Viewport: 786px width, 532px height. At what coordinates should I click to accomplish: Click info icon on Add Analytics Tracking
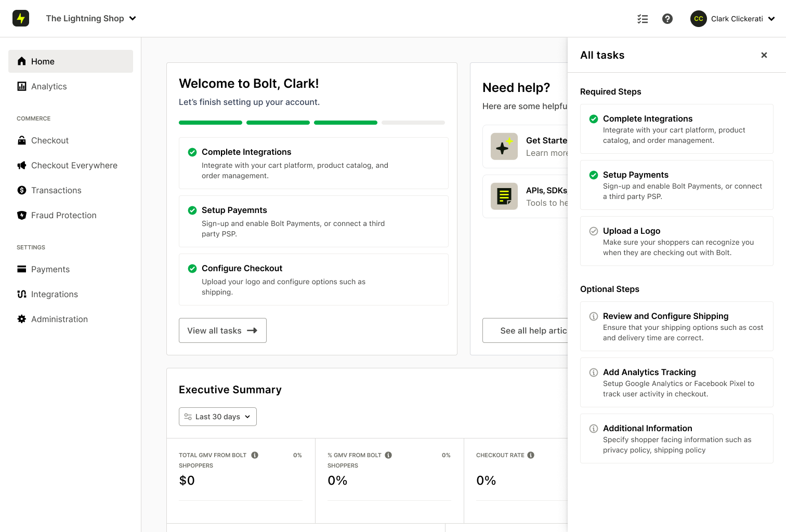click(x=593, y=373)
